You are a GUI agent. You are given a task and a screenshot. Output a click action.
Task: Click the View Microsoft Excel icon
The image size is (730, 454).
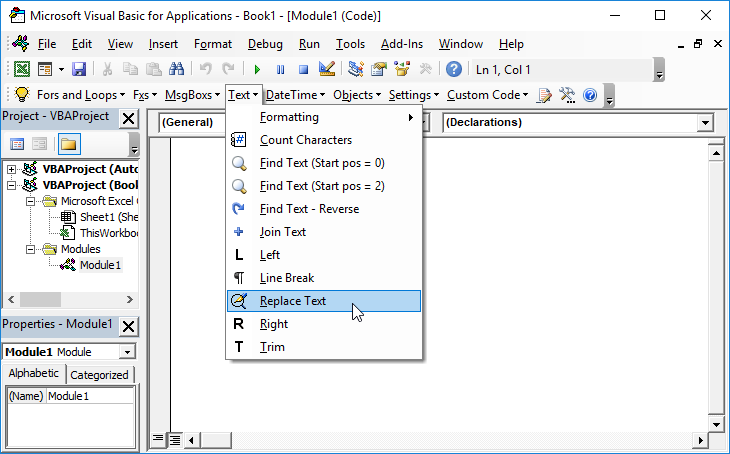point(21,69)
